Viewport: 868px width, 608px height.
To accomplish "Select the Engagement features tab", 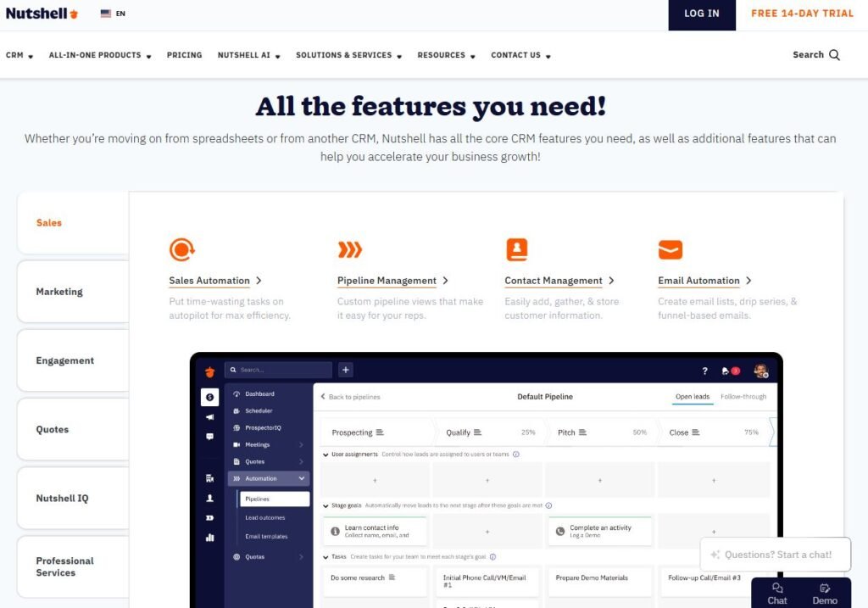I will point(64,360).
